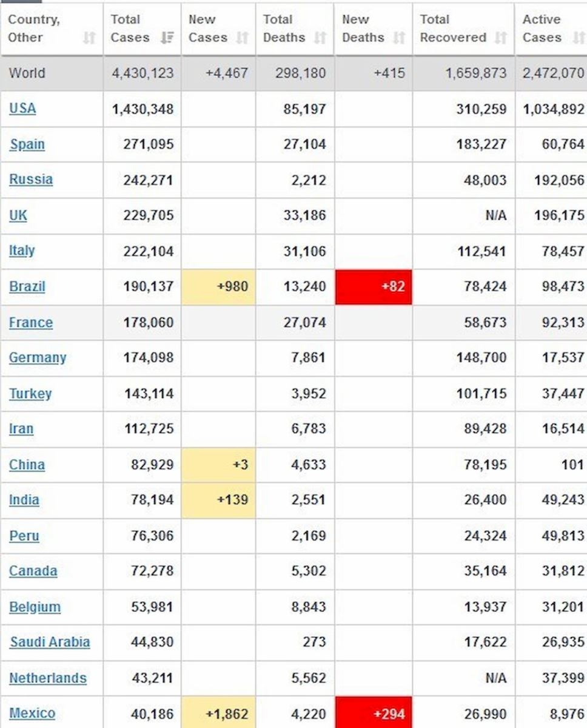The height and width of the screenshot is (728, 587).
Task: Visit the Netherlands link
Action: tap(47, 678)
